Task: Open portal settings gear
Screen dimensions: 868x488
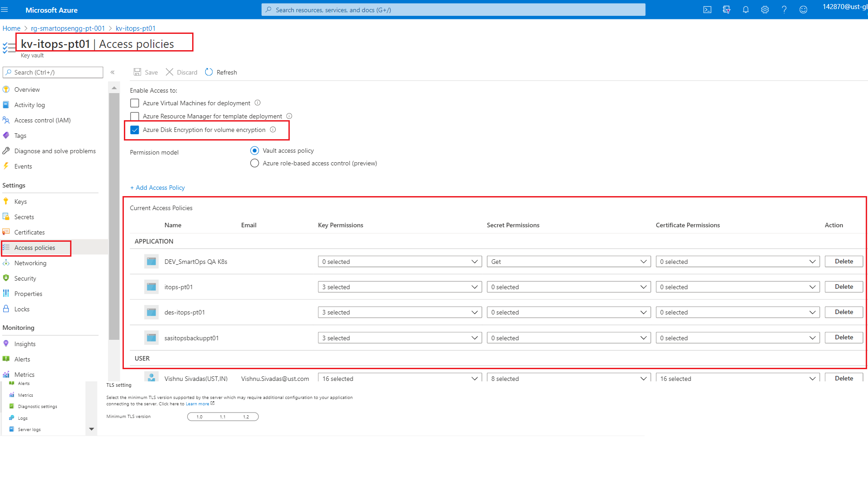Action: coord(765,10)
